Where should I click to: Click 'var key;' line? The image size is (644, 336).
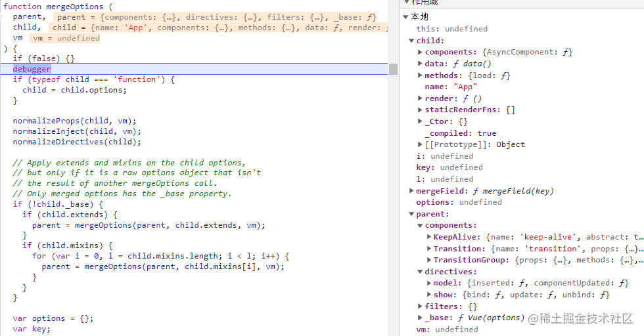(x=32, y=329)
